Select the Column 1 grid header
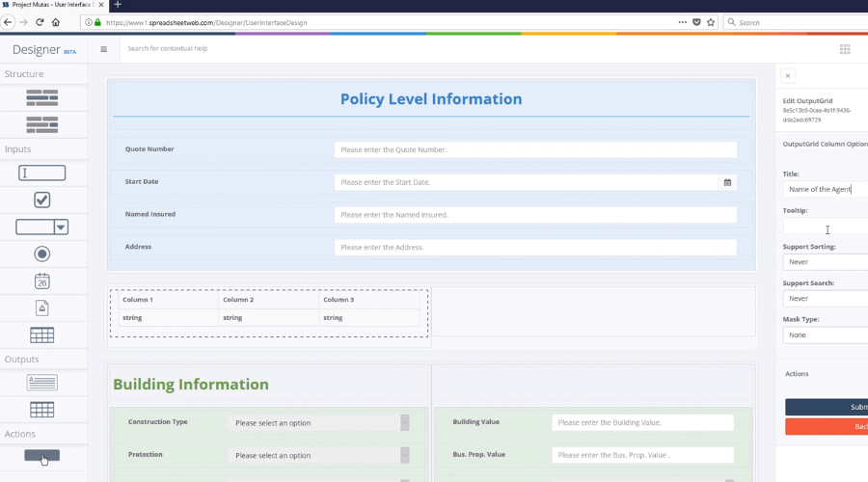 (168, 300)
